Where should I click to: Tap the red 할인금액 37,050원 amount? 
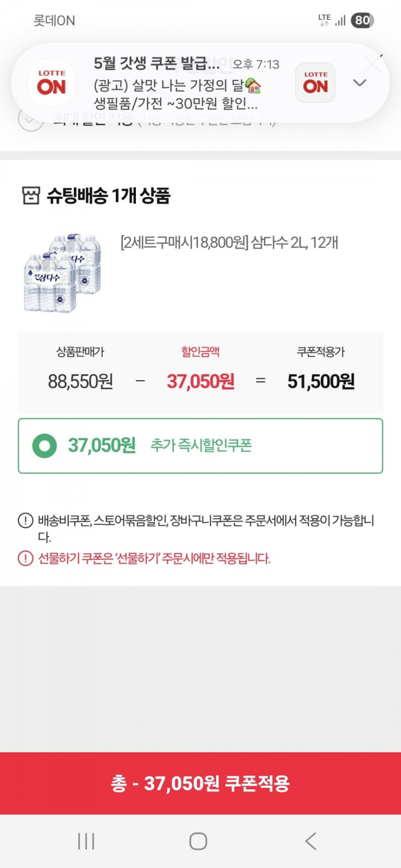(x=201, y=381)
